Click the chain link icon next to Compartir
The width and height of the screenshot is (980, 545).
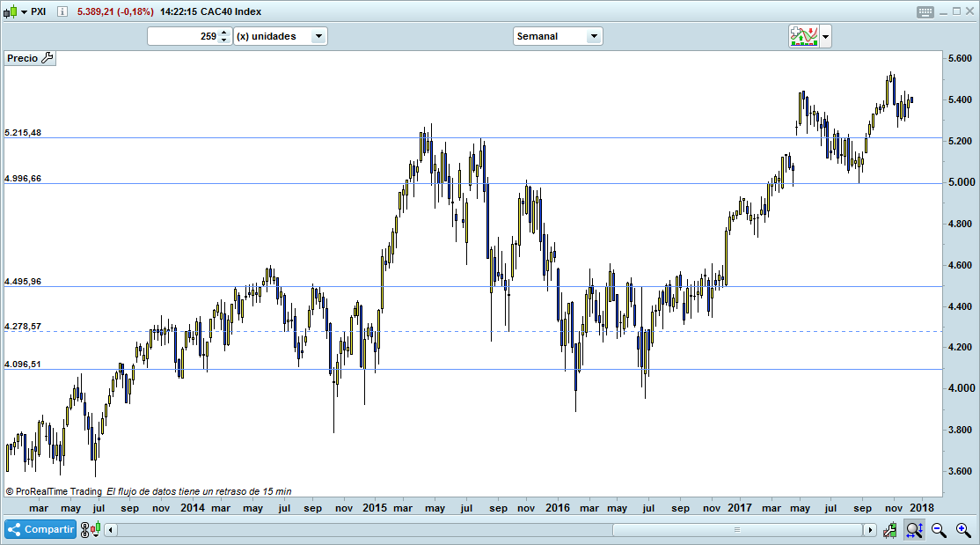85,530
